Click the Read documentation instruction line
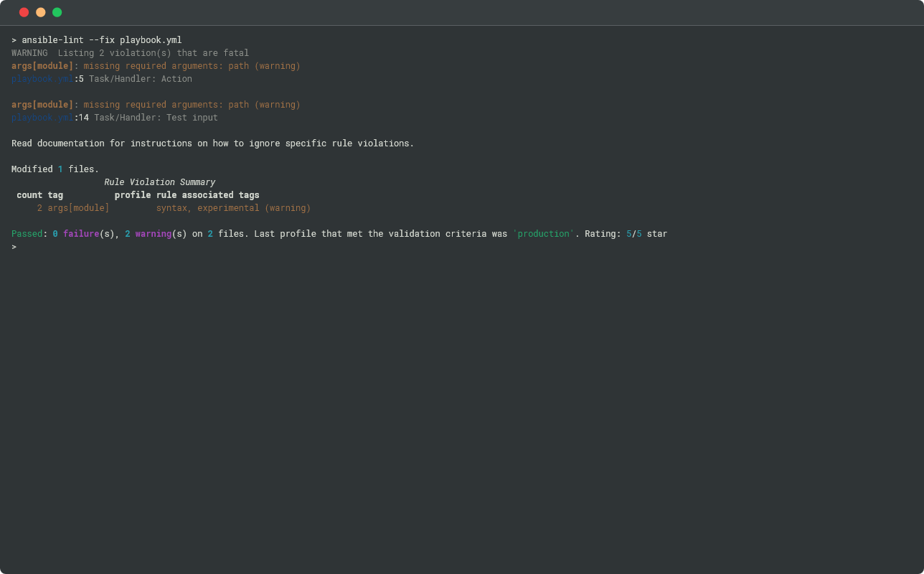Image resolution: width=924 pixels, height=574 pixels. coord(212,143)
